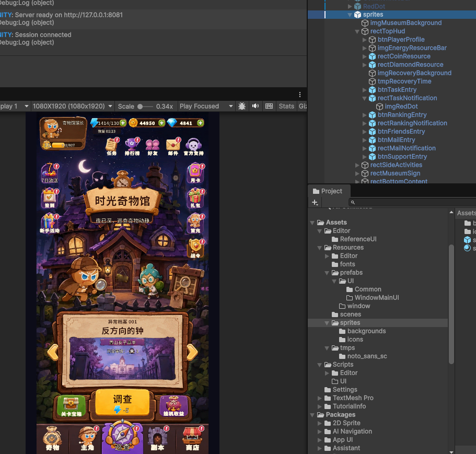Expand the 2D Sprite package folder
476x454 pixels.
click(x=320, y=423)
